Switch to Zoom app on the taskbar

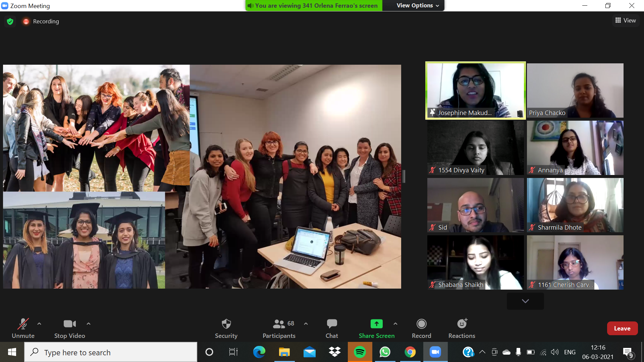pyautogui.click(x=435, y=352)
